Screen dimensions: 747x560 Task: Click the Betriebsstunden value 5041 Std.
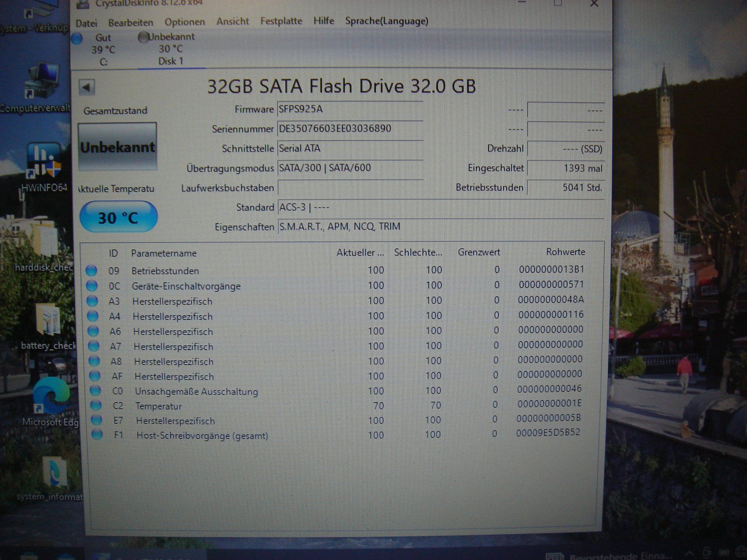[566, 187]
